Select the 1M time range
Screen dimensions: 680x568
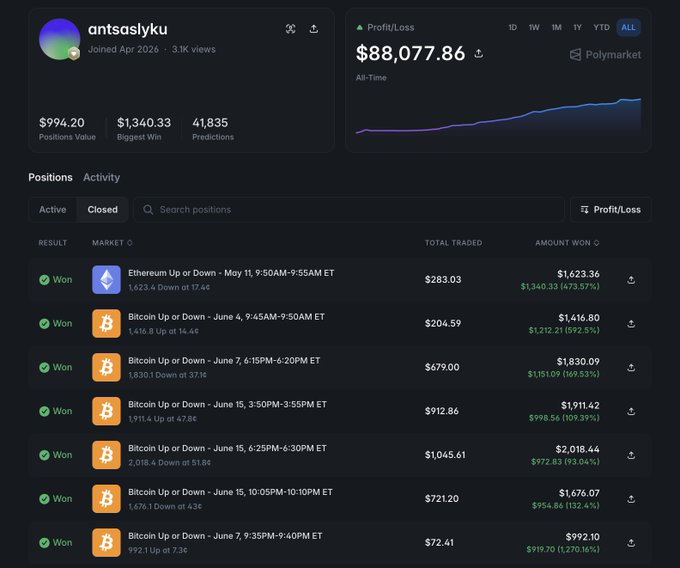556,27
